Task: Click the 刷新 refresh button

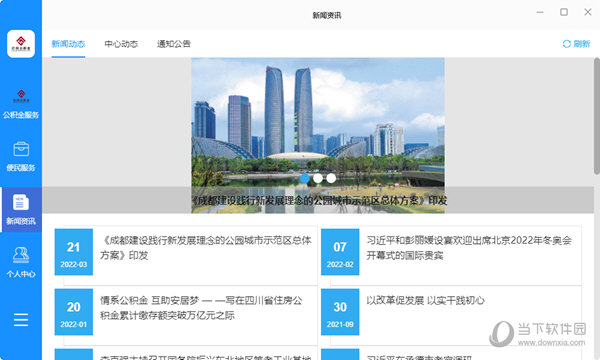Action: [576, 44]
